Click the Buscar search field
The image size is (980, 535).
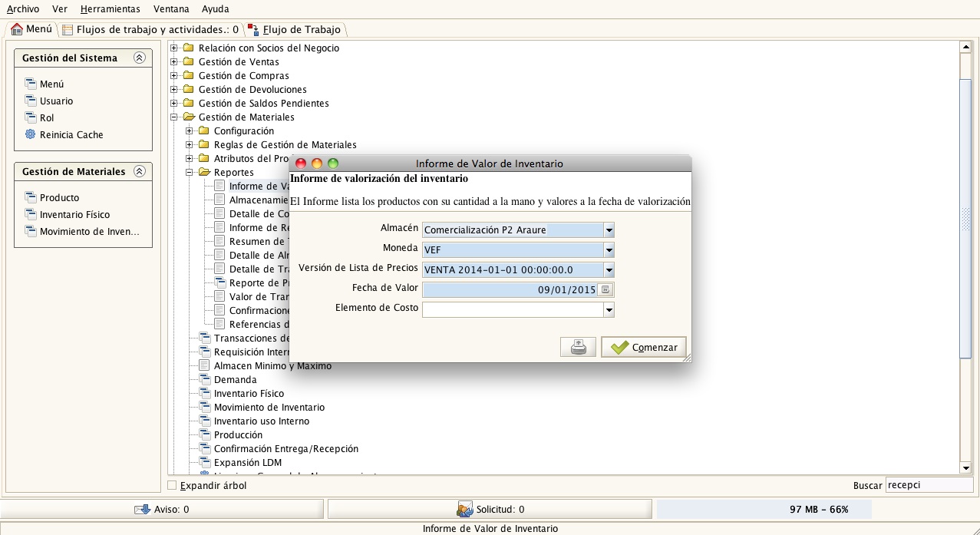[929, 485]
